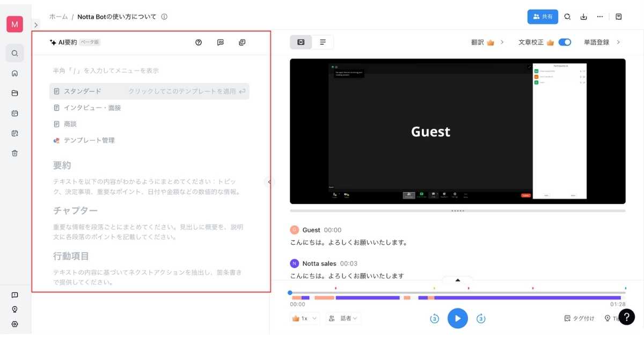644x338 pixels.
Task: Open search in the left sidebar
Action: pos(15,53)
